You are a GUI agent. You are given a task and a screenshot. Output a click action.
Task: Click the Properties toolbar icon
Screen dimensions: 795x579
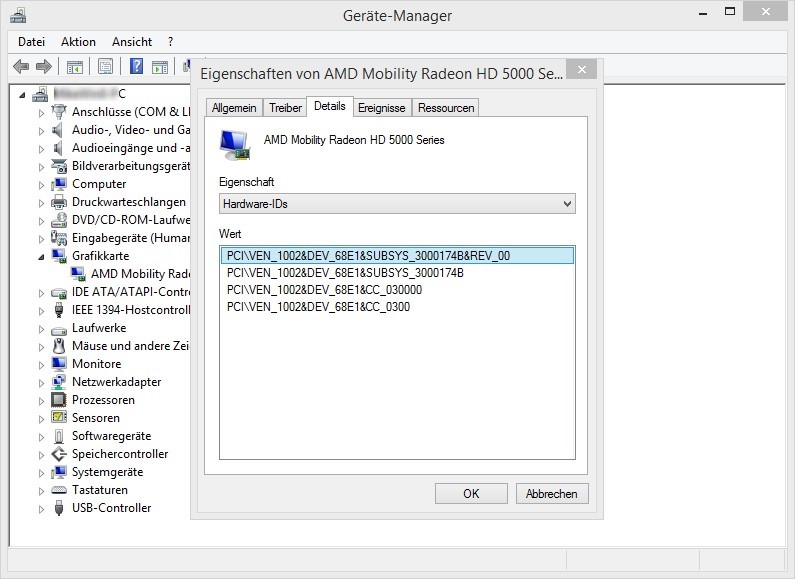(x=105, y=66)
